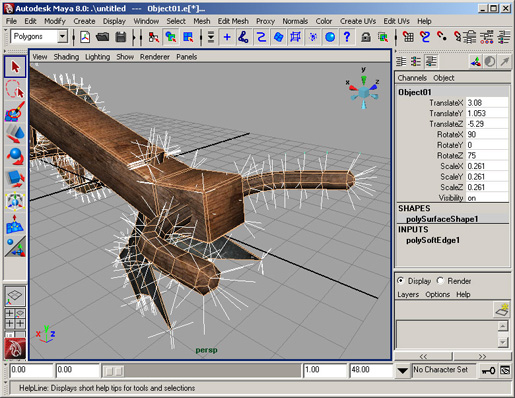Select by object type mode icon
Image resolution: width=515 pixels, height=398 pixels.
(171, 37)
